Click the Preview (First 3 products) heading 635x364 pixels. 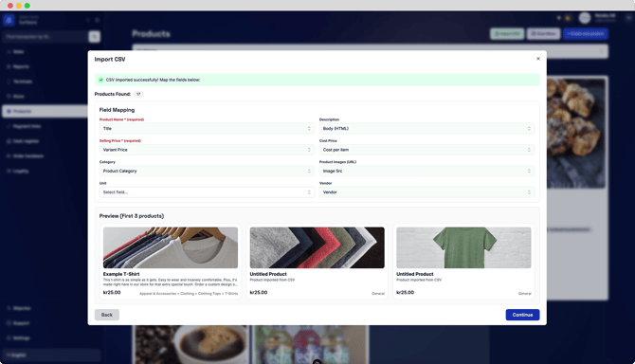(x=132, y=216)
